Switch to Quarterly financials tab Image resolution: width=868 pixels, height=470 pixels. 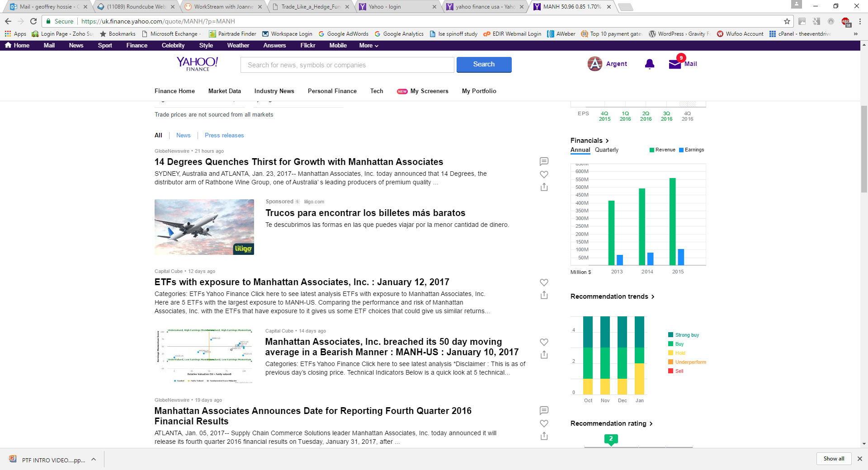click(x=606, y=150)
